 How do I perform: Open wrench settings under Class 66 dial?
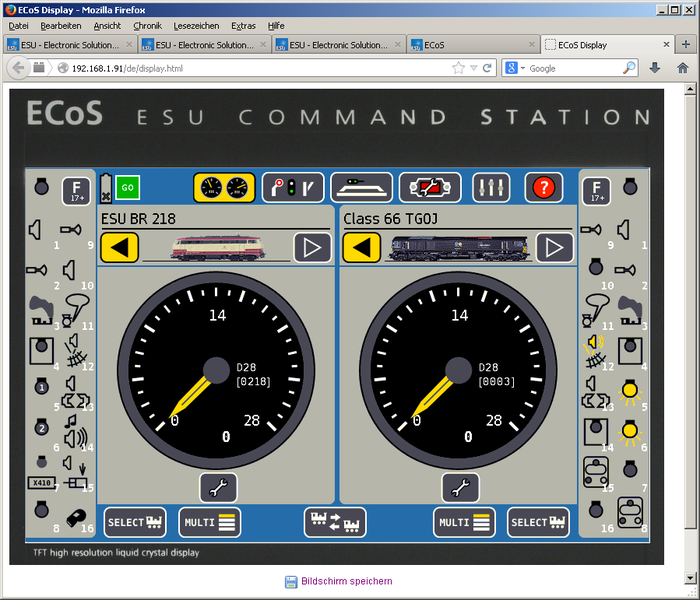[x=460, y=488]
